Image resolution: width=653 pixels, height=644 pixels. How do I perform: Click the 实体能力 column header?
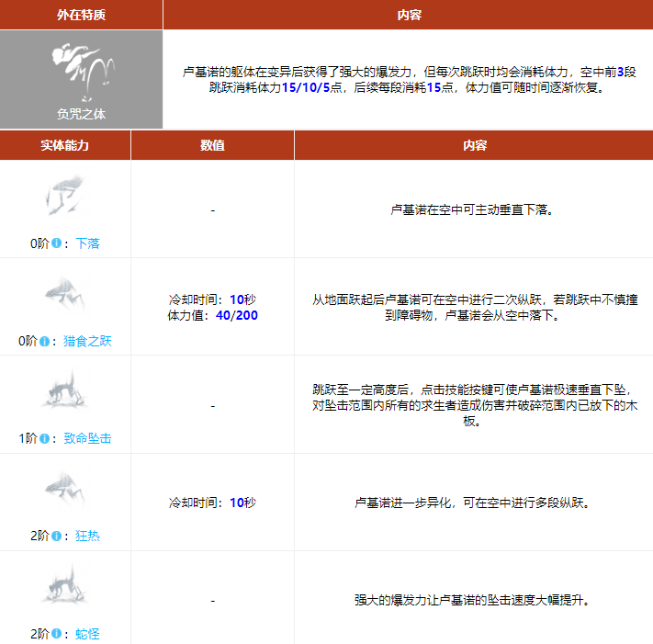(x=65, y=145)
